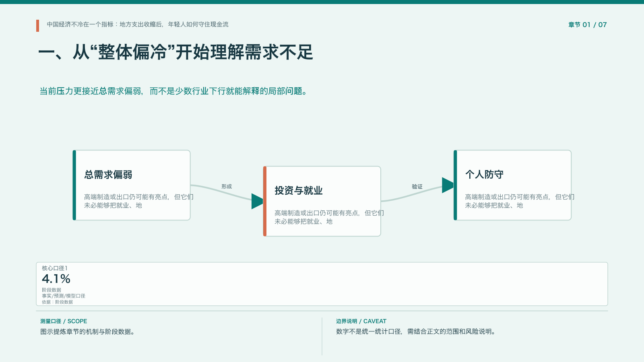The height and width of the screenshot is (362, 644).
Task: Click the 总需求偏弱 card heading
Action: click(x=108, y=175)
